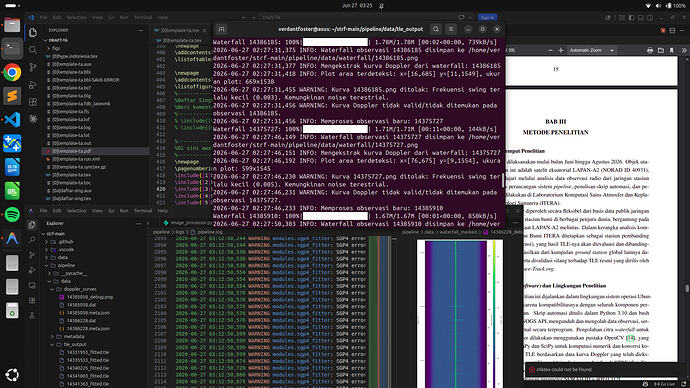Click the new tab icon in the terminal title bar
This screenshot has width=690, height=388.
(221, 29)
